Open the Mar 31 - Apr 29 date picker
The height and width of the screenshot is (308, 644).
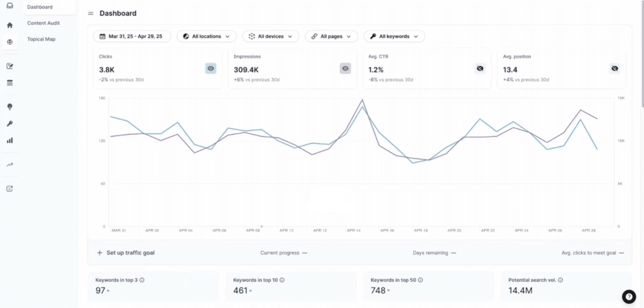131,37
